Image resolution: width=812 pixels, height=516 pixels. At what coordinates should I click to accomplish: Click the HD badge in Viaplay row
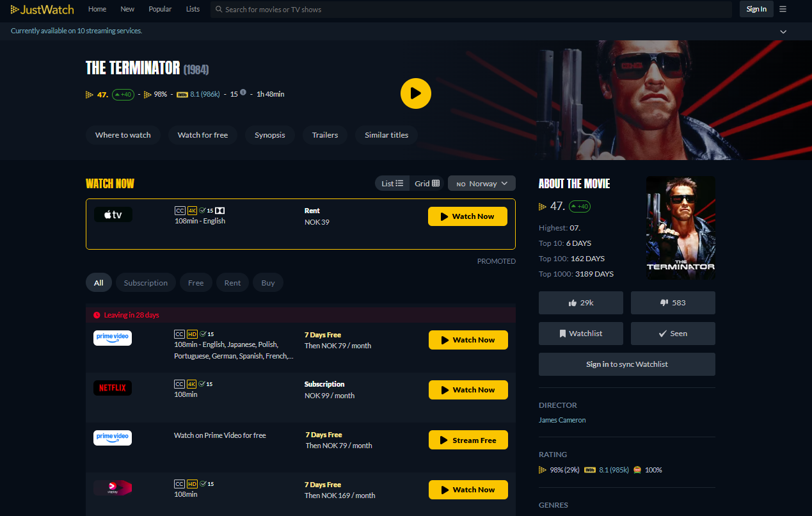(x=192, y=484)
